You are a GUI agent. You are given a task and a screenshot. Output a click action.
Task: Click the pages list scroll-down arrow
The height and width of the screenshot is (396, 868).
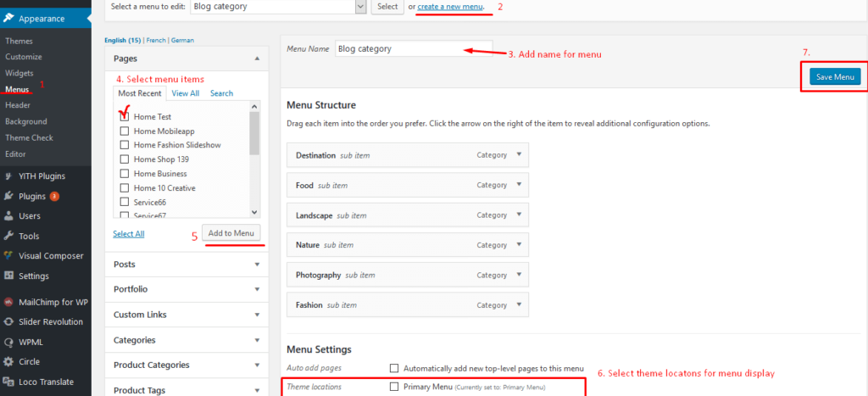(254, 212)
